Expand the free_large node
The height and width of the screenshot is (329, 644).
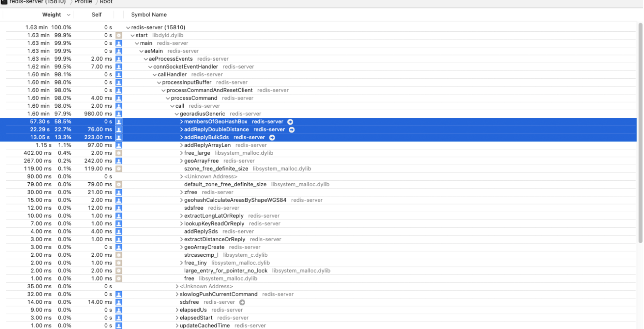[x=181, y=153]
